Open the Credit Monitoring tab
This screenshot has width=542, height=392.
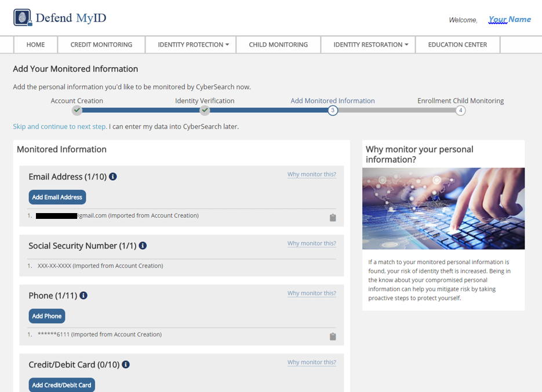pyautogui.click(x=101, y=45)
